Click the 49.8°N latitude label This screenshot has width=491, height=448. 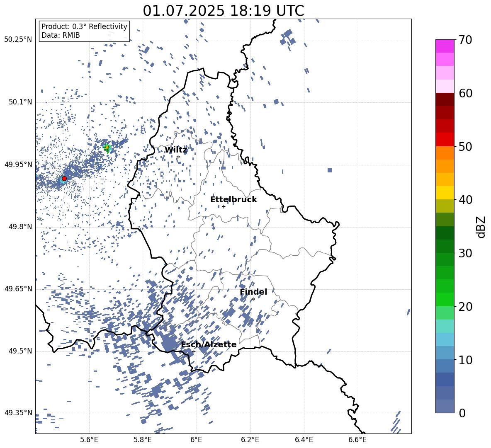(21, 227)
